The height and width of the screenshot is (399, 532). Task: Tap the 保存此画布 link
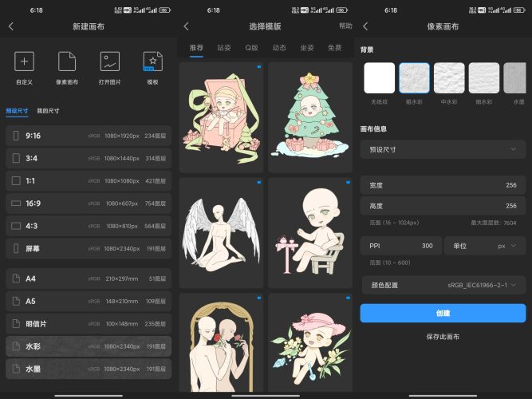click(x=443, y=337)
